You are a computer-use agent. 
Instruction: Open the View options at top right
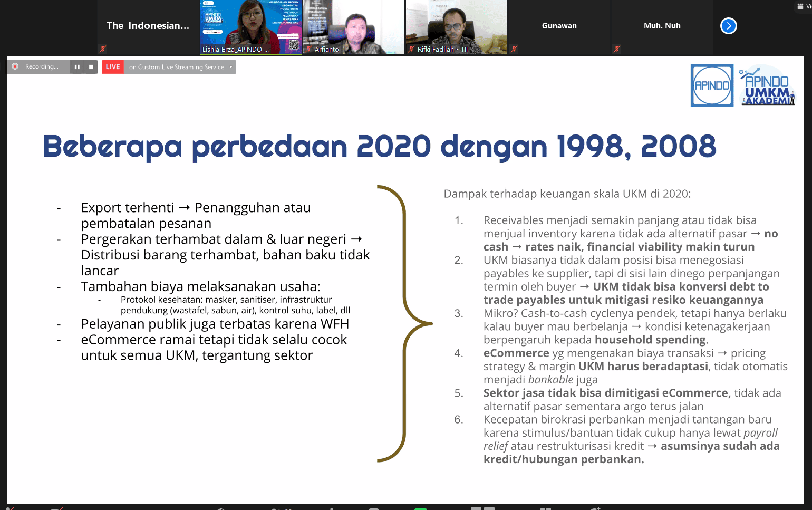click(x=803, y=6)
